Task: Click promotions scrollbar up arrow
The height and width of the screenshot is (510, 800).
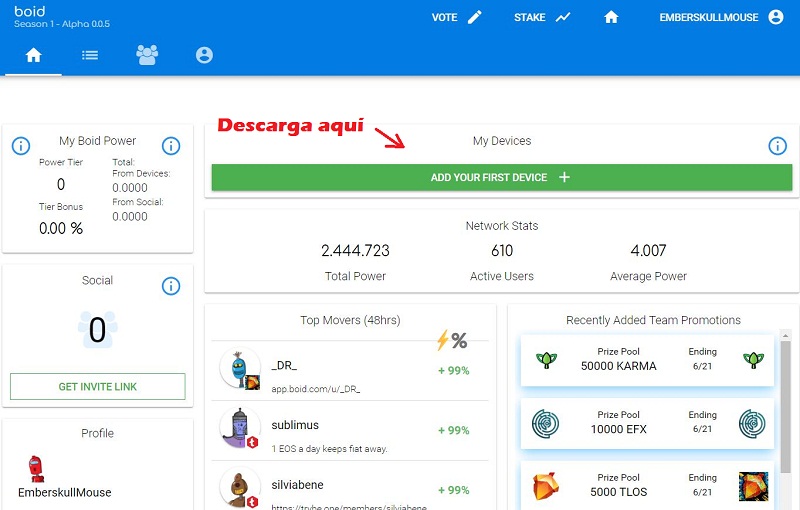Action: [786, 335]
